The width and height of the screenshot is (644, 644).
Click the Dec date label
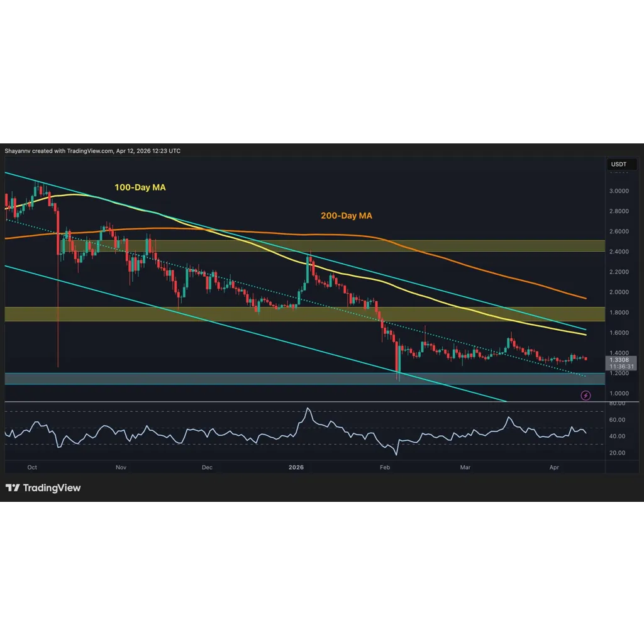[x=207, y=467]
